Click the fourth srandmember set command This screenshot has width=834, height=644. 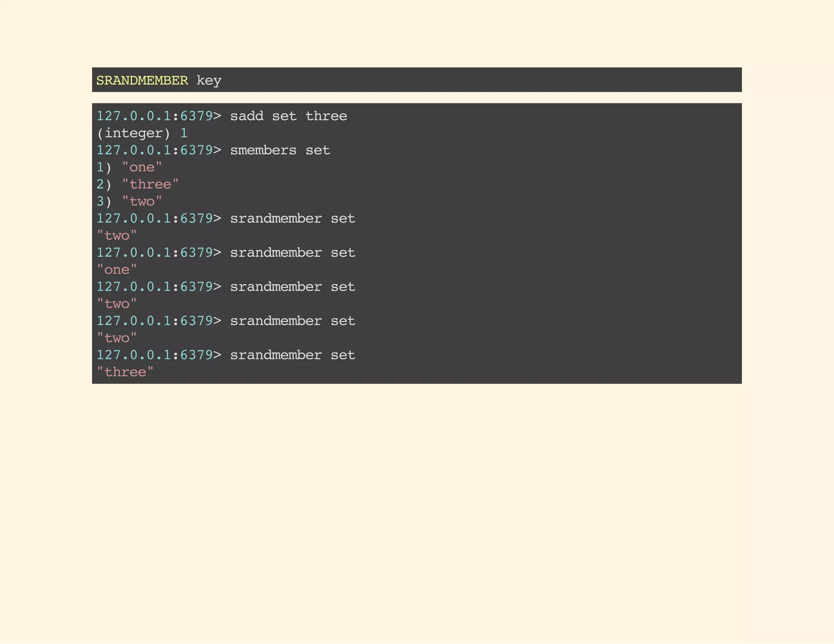point(292,321)
